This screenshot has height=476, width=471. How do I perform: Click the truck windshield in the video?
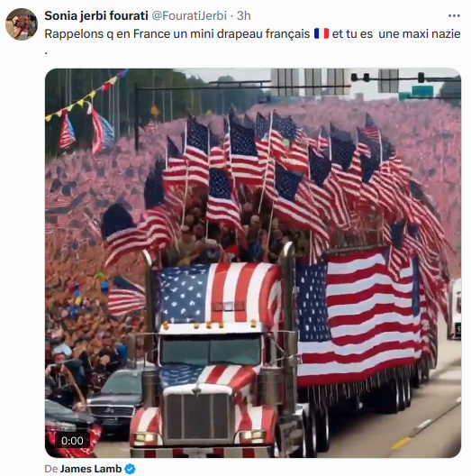[210, 352]
